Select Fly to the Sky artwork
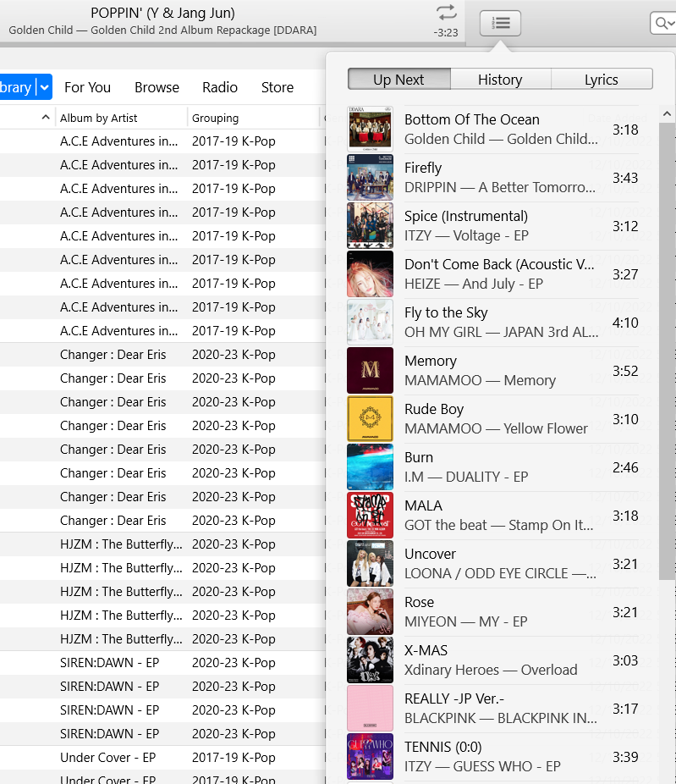 [371, 322]
